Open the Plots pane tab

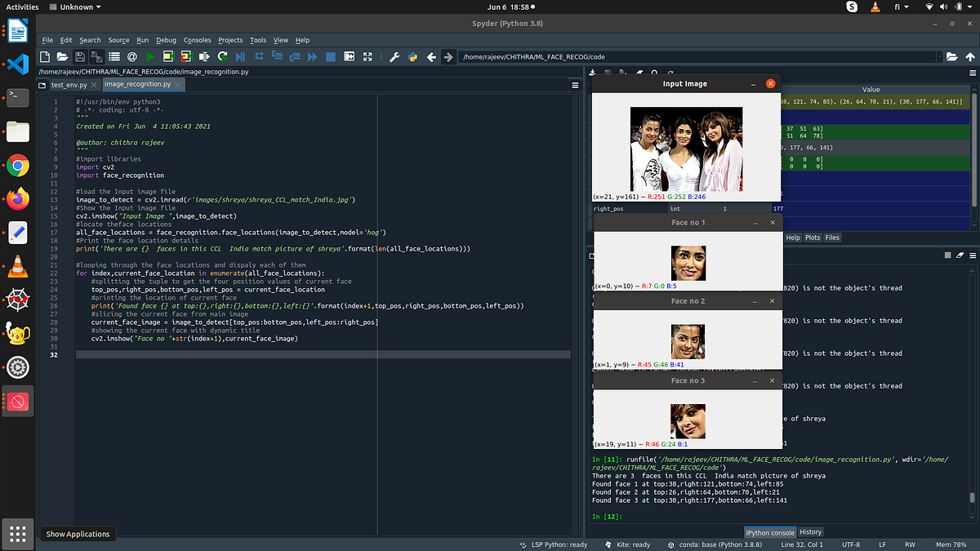point(813,237)
